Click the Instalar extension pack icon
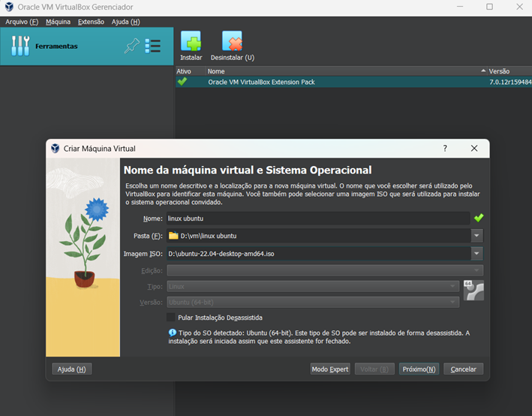The height and width of the screenshot is (416, 532). (191, 41)
